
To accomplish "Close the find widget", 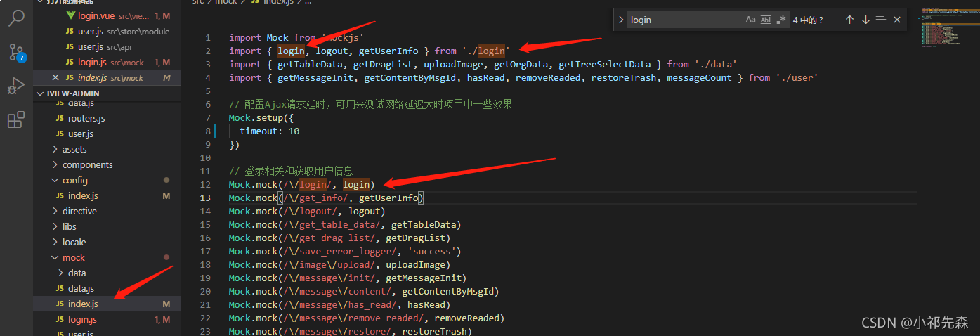I will (x=896, y=20).
